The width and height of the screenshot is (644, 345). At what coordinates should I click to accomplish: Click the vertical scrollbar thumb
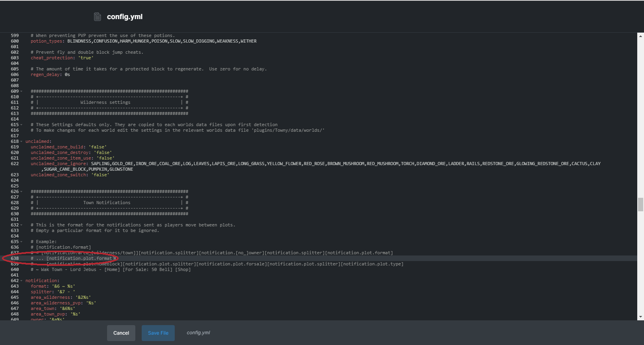(x=640, y=205)
